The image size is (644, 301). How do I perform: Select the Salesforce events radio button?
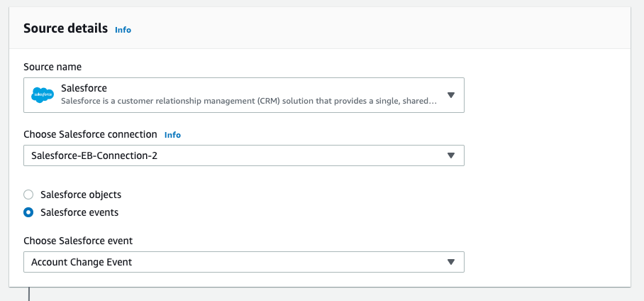[x=28, y=212]
